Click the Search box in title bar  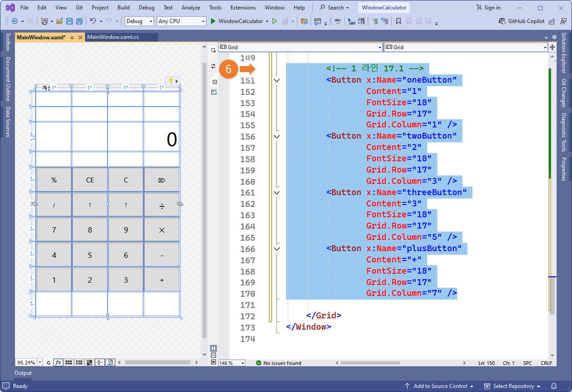334,7
